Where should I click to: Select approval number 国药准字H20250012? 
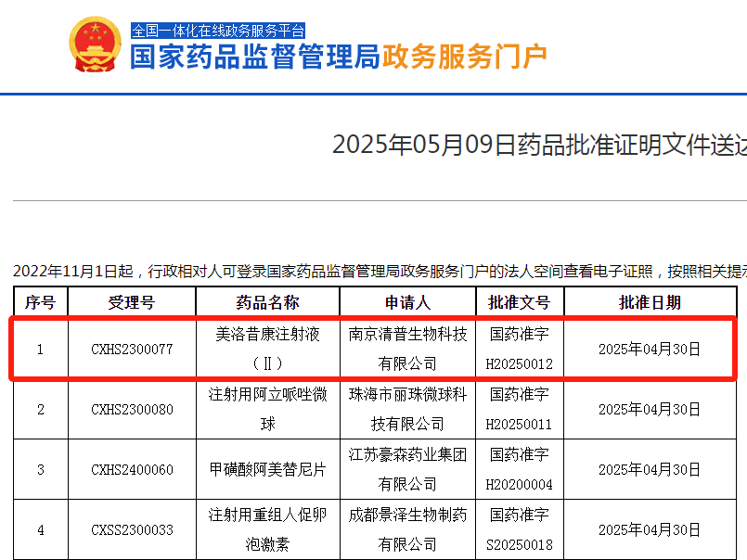click(520, 349)
